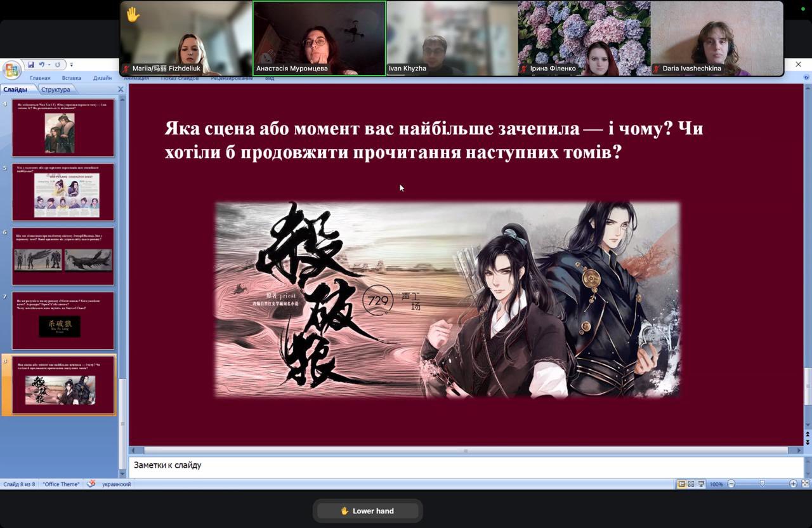This screenshot has height=528, width=812.
Task: Select slide 5 character sheet thumbnail
Action: point(63,192)
